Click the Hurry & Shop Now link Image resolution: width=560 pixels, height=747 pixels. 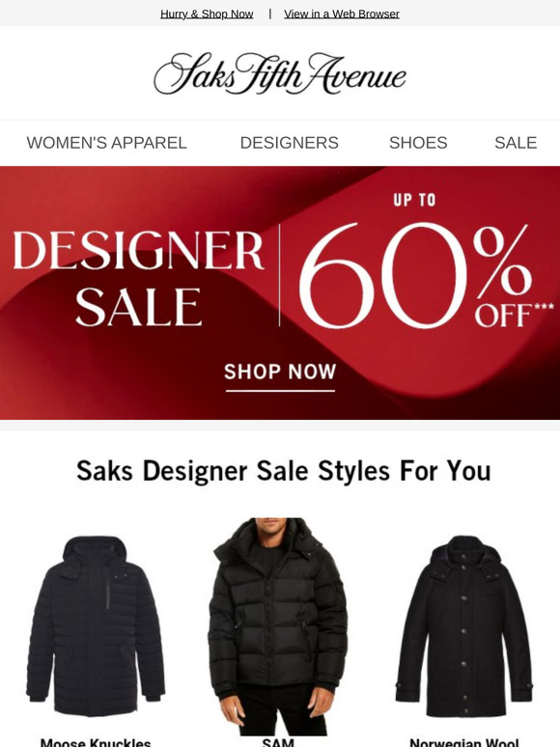207,14
